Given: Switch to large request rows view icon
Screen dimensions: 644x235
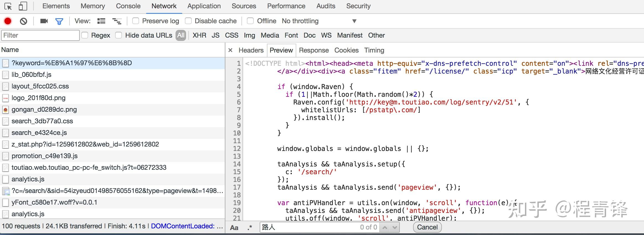Looking at the screenshot, I should point(101,21).
